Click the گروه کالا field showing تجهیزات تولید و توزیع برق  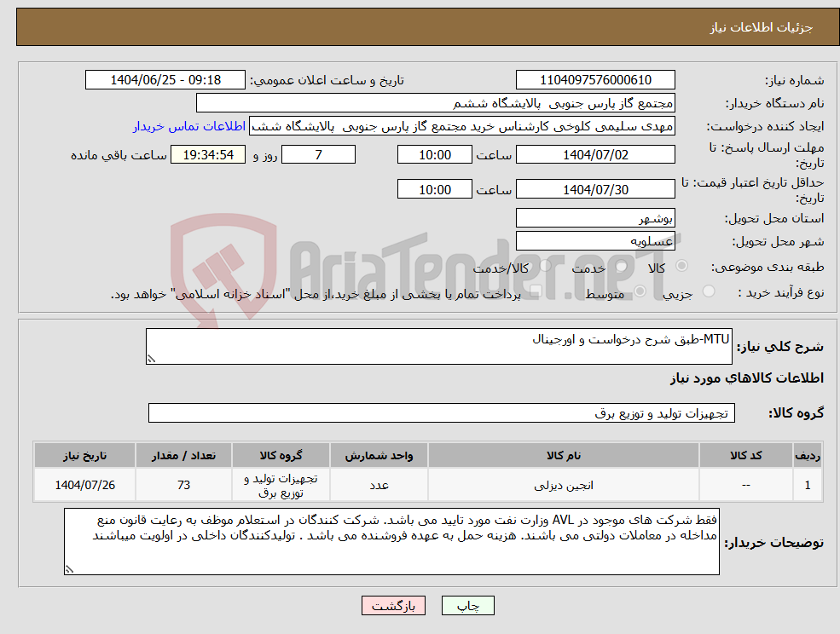(441, 412)
